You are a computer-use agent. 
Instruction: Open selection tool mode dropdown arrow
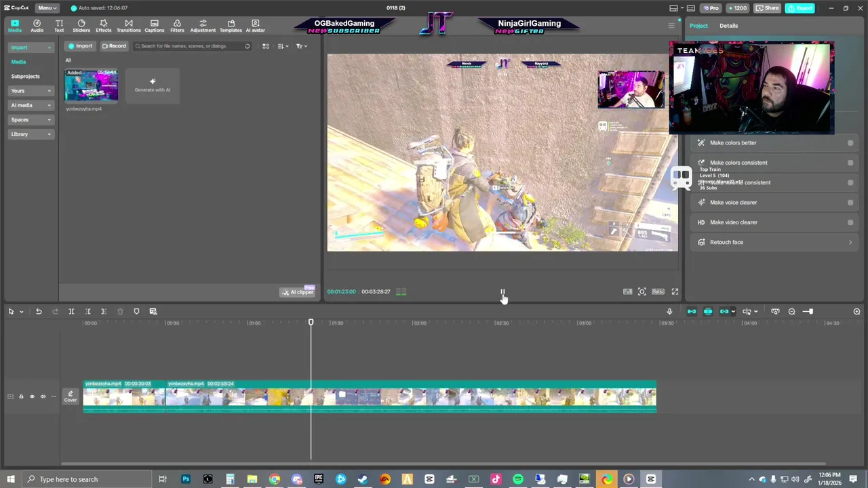(21, 312)
